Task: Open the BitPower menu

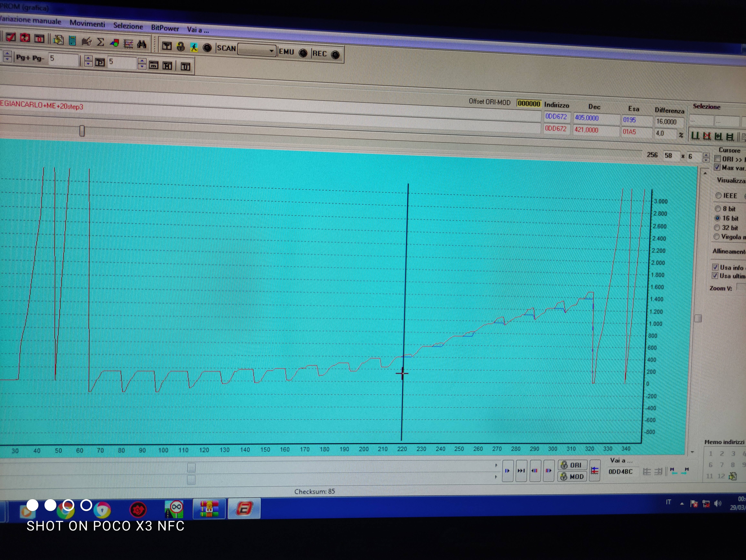Action: click(165, 28)
